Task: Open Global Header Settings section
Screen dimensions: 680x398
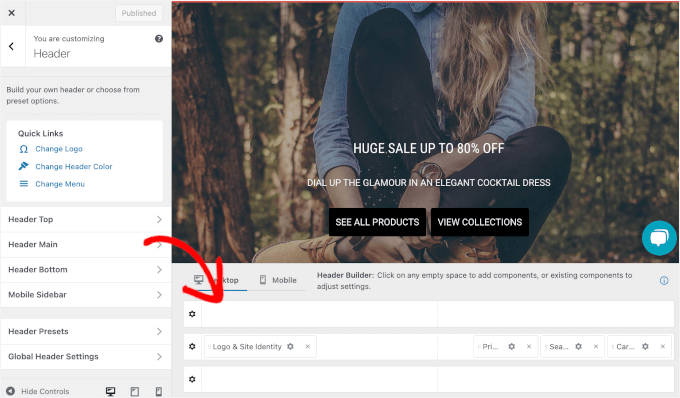Action: point(85,356)
